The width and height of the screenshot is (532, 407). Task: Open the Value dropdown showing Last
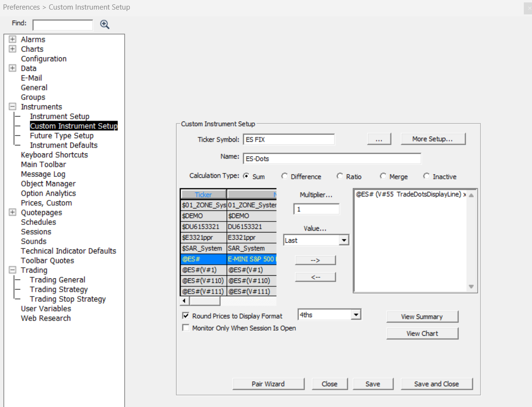pos(343,240)
